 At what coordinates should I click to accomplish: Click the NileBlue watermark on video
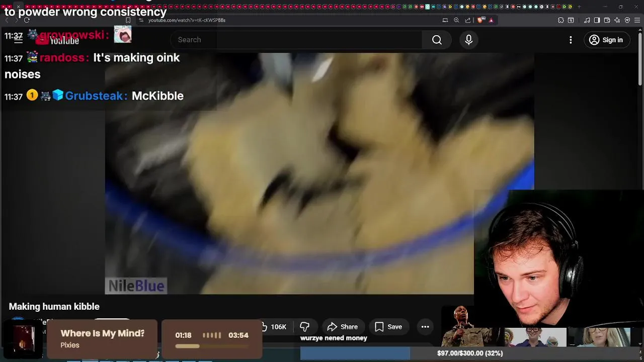(x=136, y=286)
